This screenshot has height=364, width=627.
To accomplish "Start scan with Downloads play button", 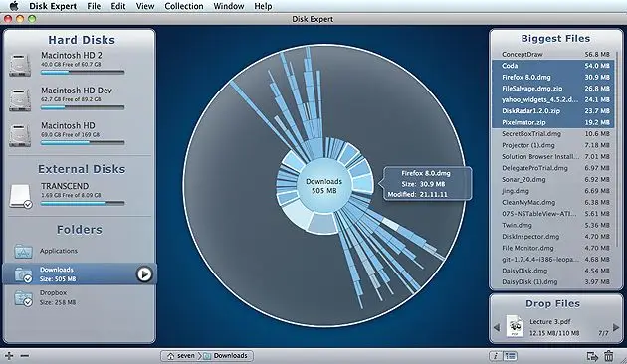I will [144, 274].
